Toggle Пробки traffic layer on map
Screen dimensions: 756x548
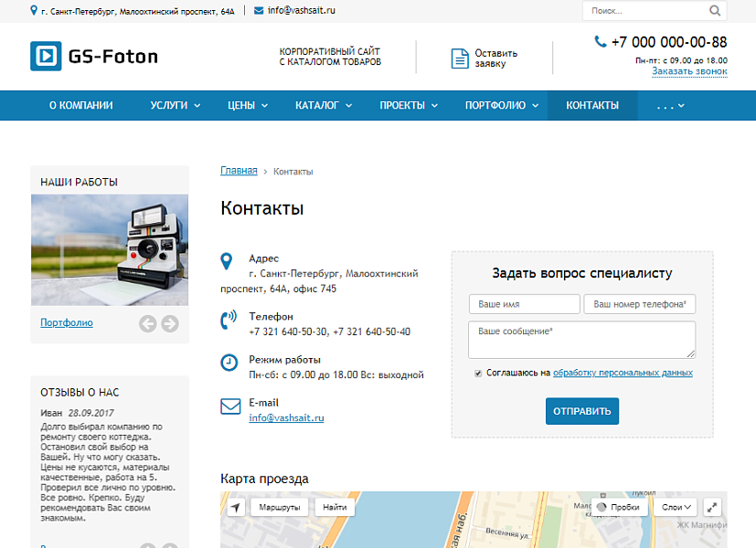pos(618,507)
